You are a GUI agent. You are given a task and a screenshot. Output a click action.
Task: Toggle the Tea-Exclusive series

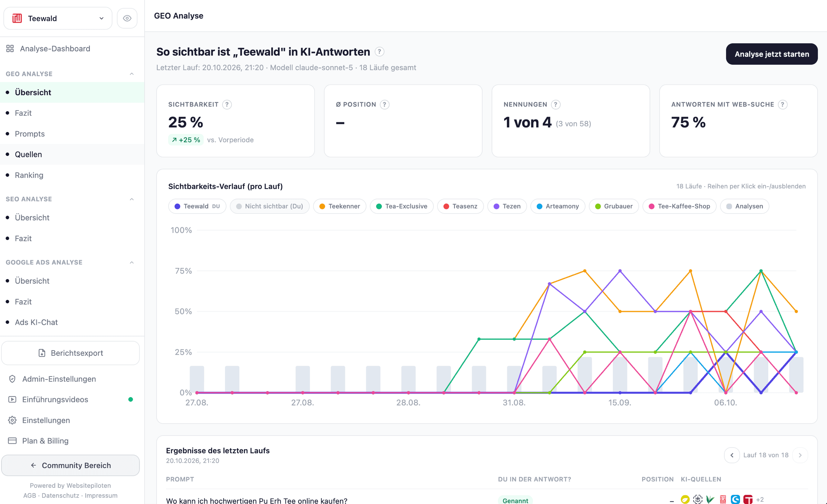402,206
